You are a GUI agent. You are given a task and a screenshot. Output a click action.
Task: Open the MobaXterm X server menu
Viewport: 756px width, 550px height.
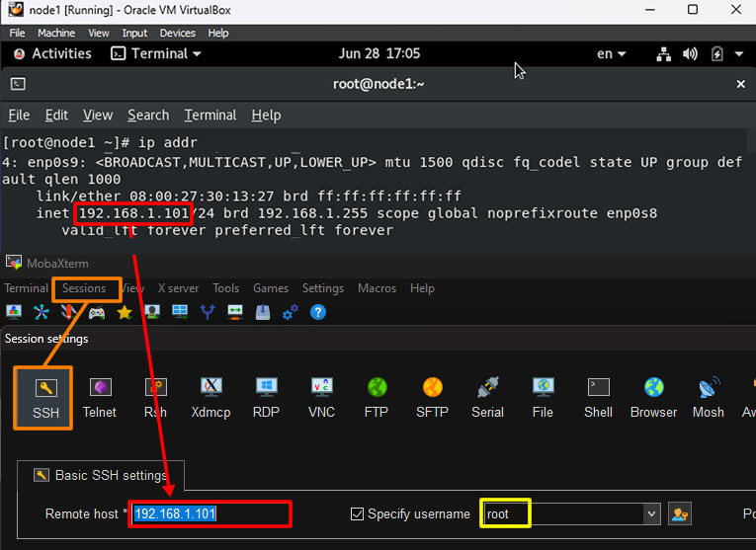(178, 288)
